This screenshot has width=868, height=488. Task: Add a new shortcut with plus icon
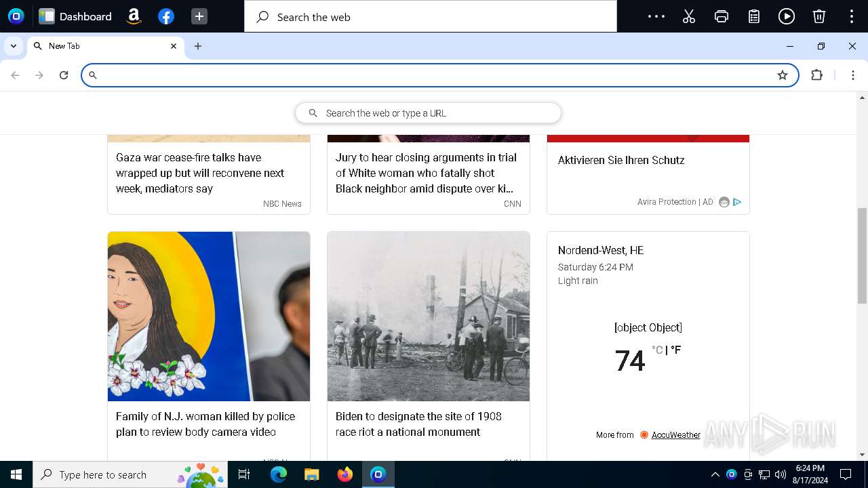tap(199, 16)
